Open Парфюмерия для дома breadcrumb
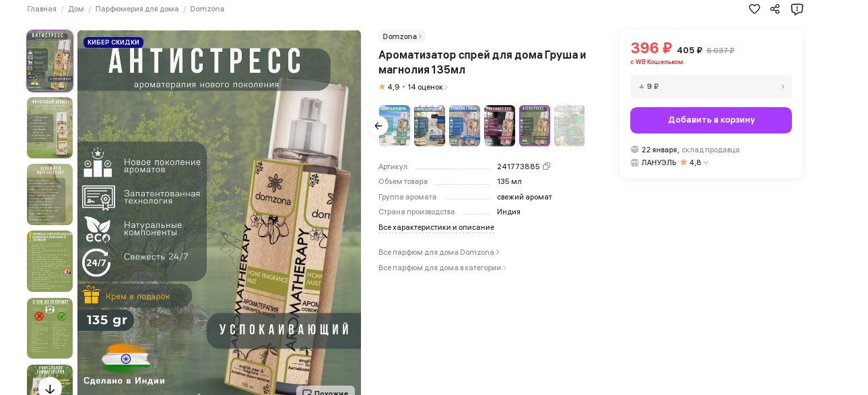Image resolution: width=868 pixels, height=395 pixels. tap(137, 9)
